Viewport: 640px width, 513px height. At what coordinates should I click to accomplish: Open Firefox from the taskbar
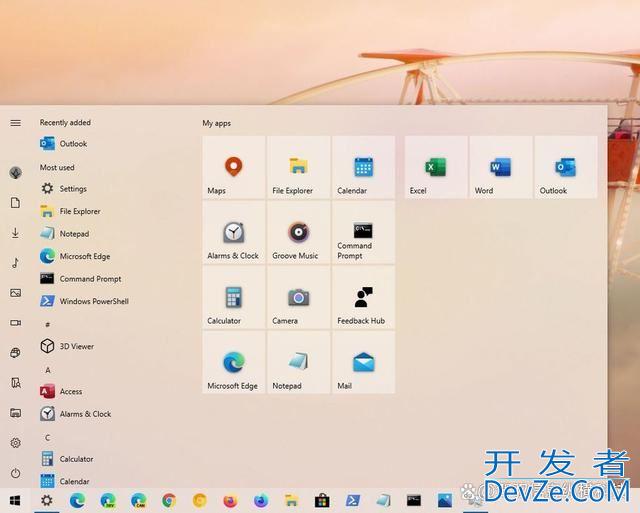[230, 500]
